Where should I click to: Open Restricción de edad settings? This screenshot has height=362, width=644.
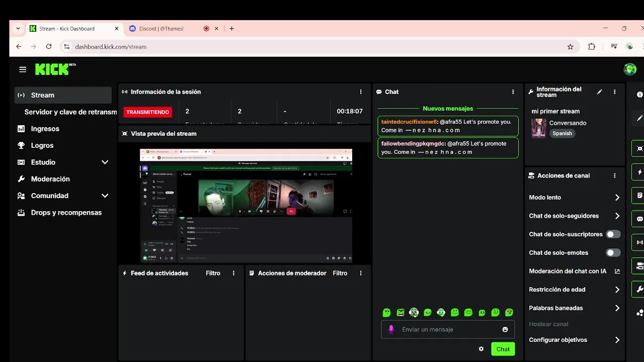pos(574,290)
